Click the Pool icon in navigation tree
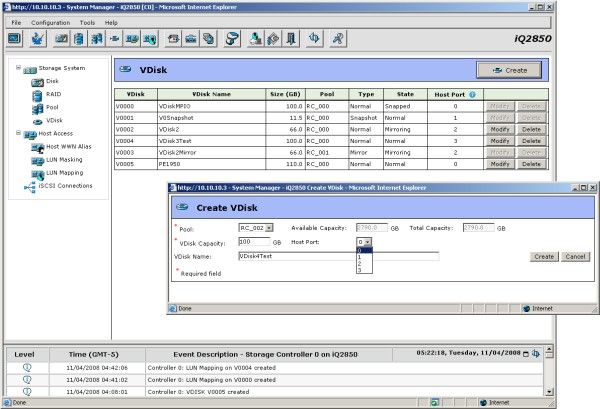Image resolution: width=600 pixels, height=409 pixels. (38, 109)
